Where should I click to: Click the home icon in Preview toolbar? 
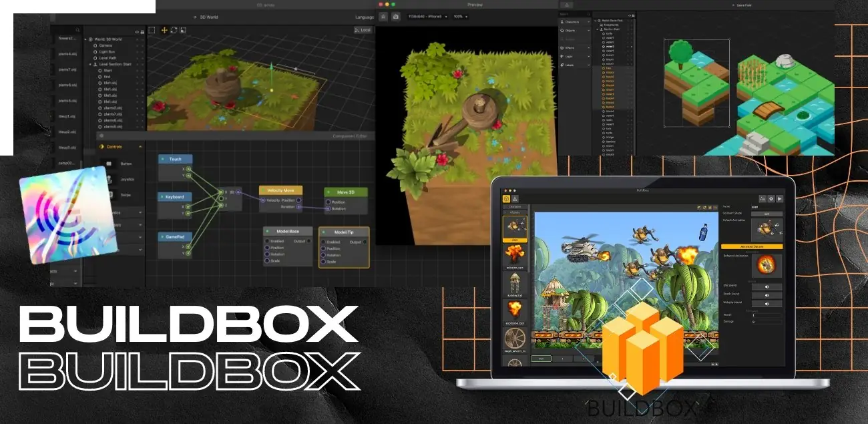pyautogui.click(x=385, y=16)
